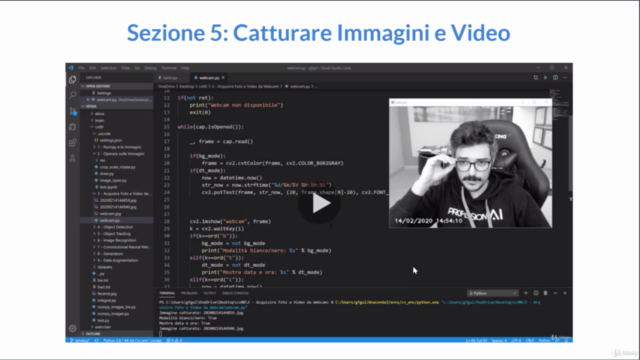Open the Test flask icon in activity bar
Screen dimensions: 640x360
coord(73,158)
